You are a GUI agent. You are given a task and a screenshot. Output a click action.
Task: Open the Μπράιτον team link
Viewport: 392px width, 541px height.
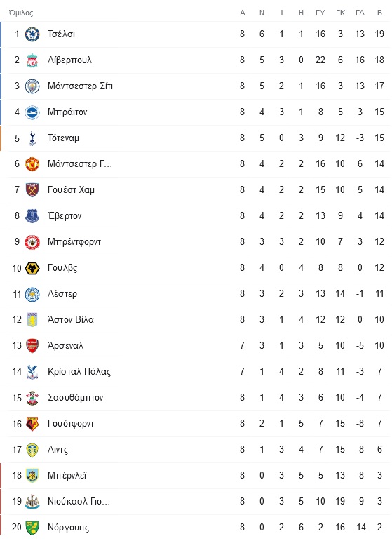[x=67, y=112]
